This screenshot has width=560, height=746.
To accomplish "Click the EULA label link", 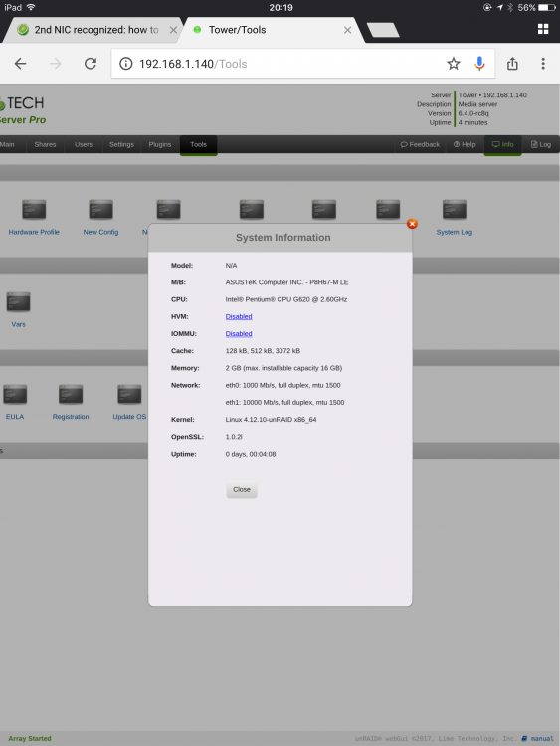I will (15, 417).
